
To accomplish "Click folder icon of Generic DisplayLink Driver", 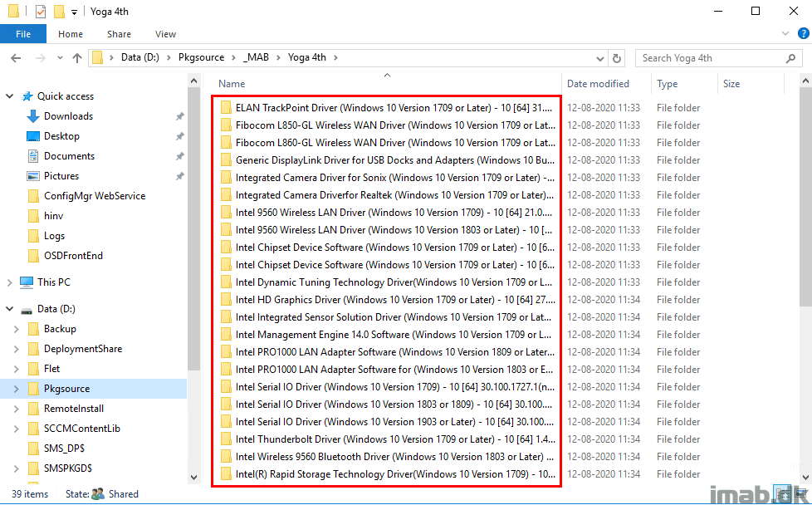I will click(x=226, y=160).
